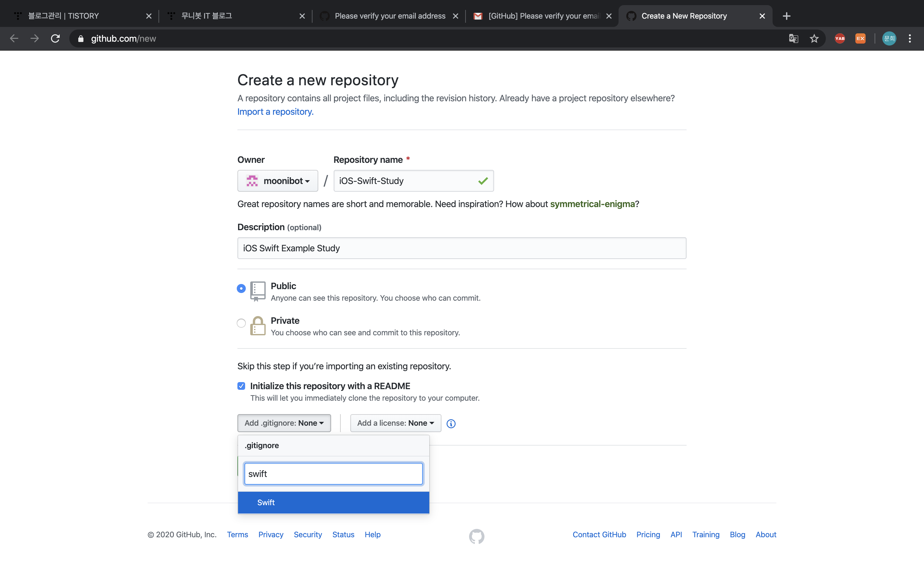
Task: Switch to the 블로그관리 | TISTORY tab
Action: click(x=64, y=16)
